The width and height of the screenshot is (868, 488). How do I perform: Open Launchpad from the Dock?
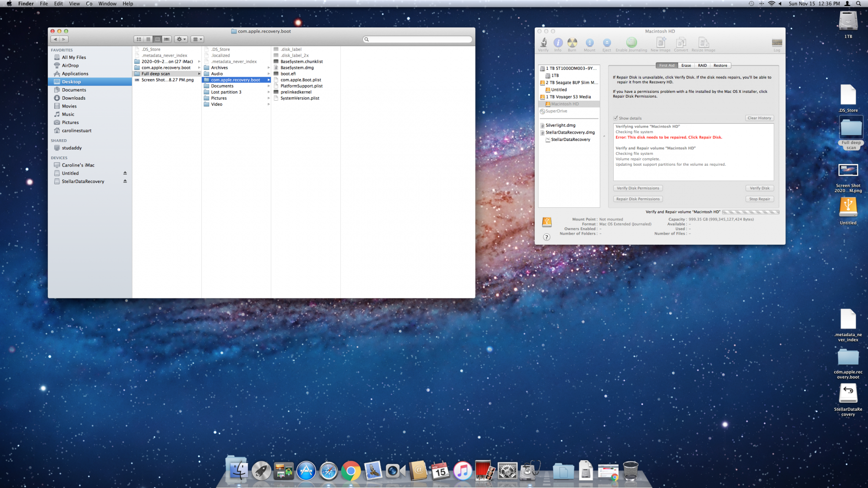(261, 471)
